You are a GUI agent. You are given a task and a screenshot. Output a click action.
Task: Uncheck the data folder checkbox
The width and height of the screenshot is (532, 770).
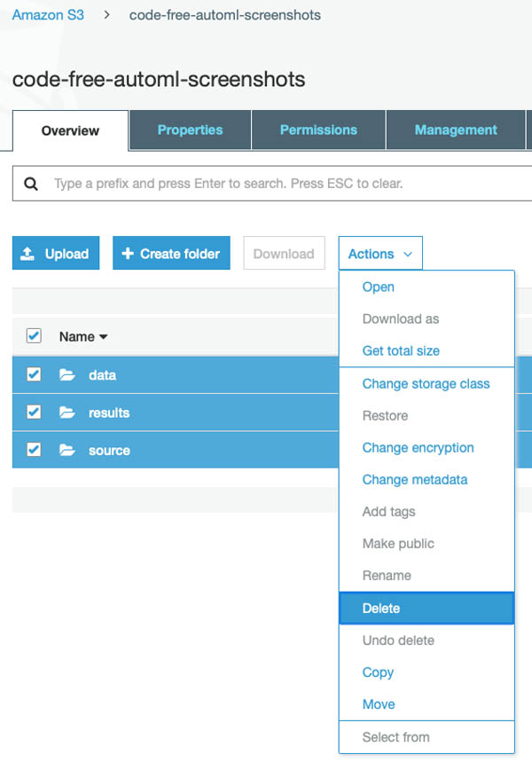34,374
